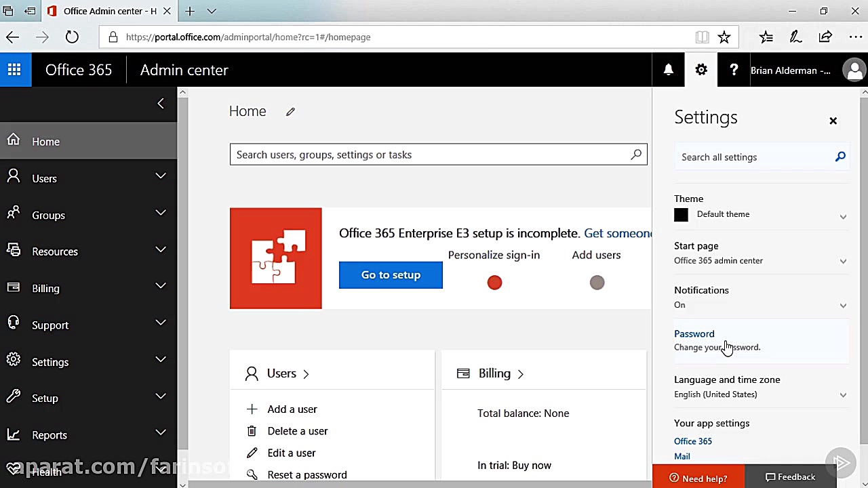Click the Support headset icon in sidebar
Image resolution: width=868 pixels, height=488 pixels.
[13, 324]
